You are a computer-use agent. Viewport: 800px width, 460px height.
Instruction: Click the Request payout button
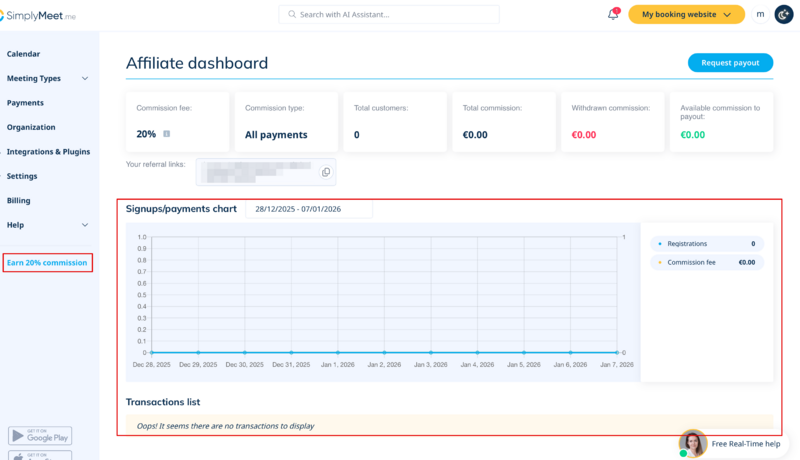click(x=730, y=63)
